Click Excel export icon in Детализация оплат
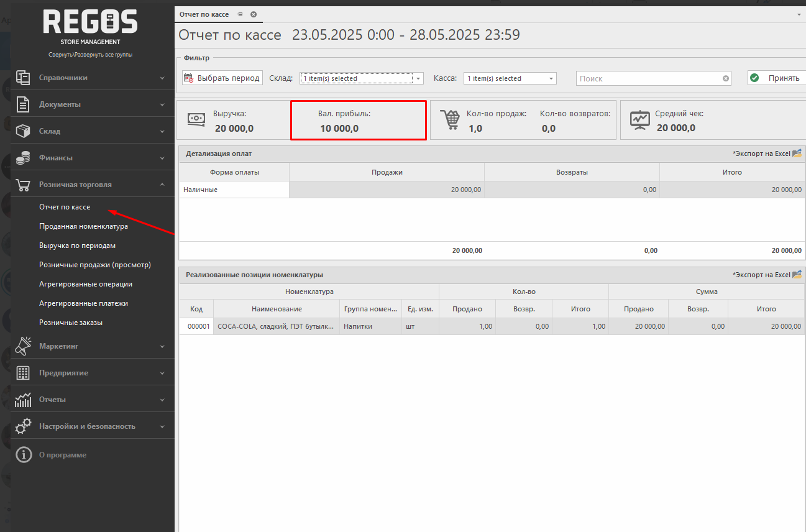 pos(797,153)
